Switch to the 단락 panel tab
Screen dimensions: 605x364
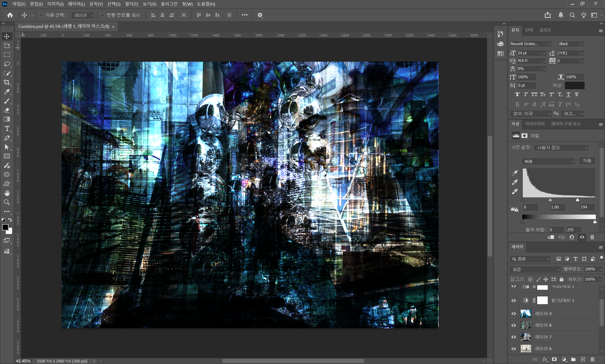coord(529,30)
